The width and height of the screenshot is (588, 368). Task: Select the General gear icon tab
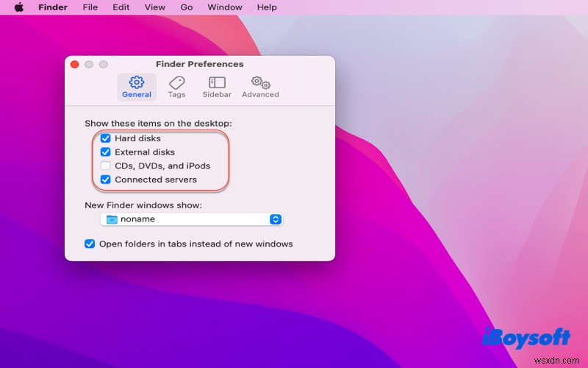[137, 87]
